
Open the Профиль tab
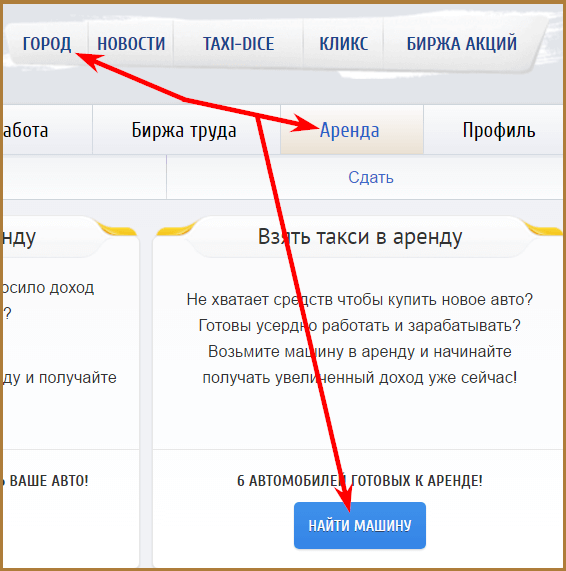[499, 130]
